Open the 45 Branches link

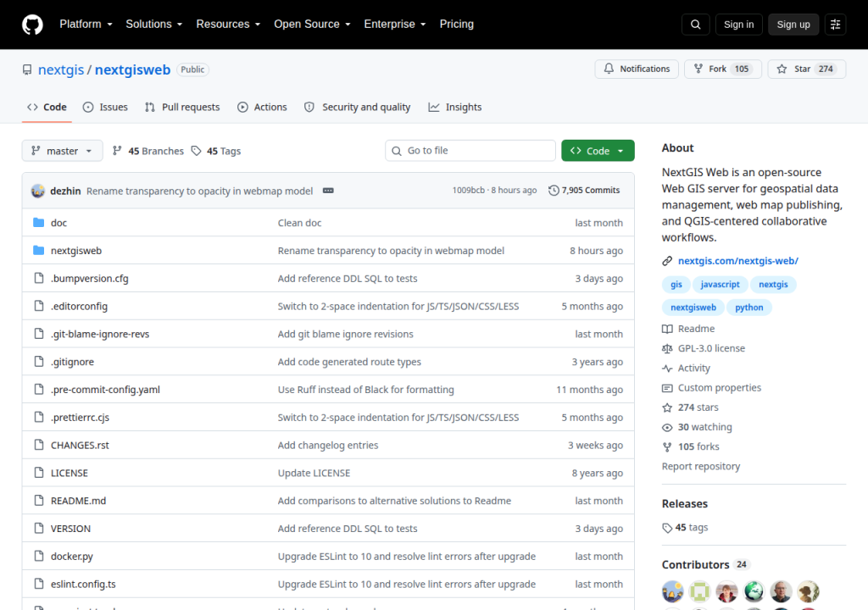pyautogui.click(x=147, y=151)
